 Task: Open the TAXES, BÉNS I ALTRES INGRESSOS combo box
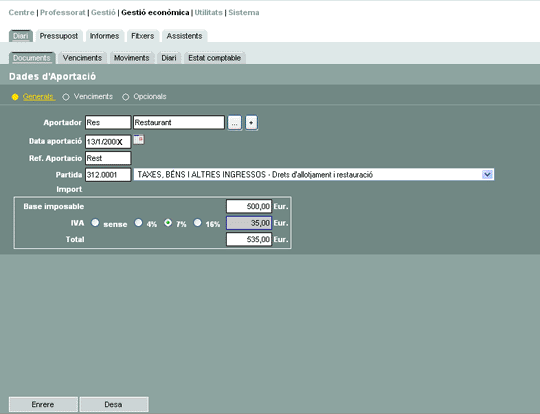[x=314, y=175]
